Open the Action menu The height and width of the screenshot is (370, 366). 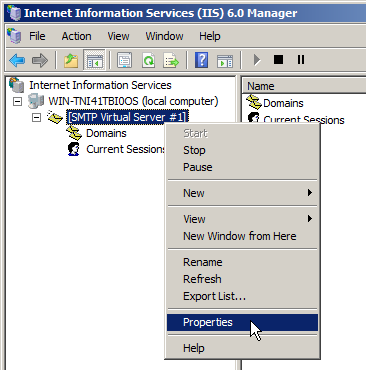pos(76,36)
